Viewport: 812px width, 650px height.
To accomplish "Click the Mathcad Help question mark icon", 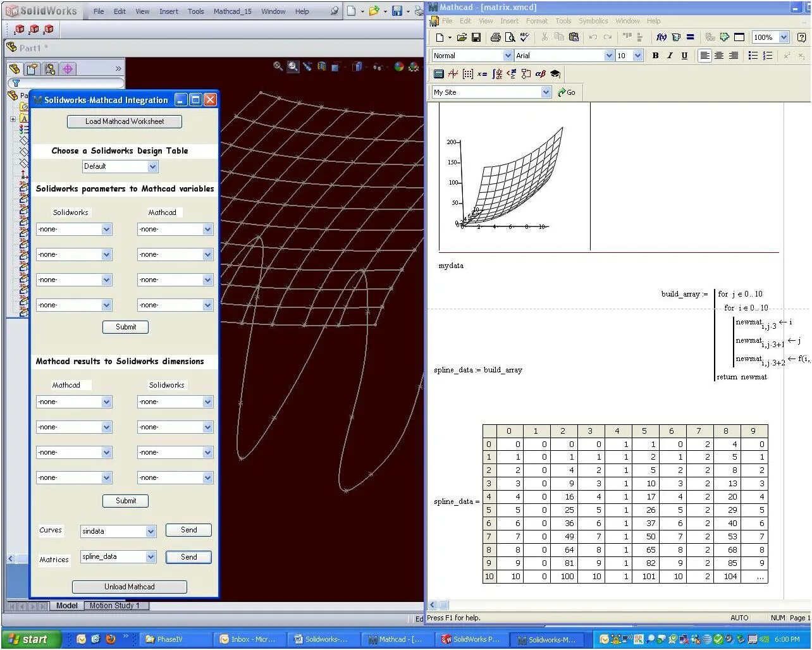I will coord(802,37).
